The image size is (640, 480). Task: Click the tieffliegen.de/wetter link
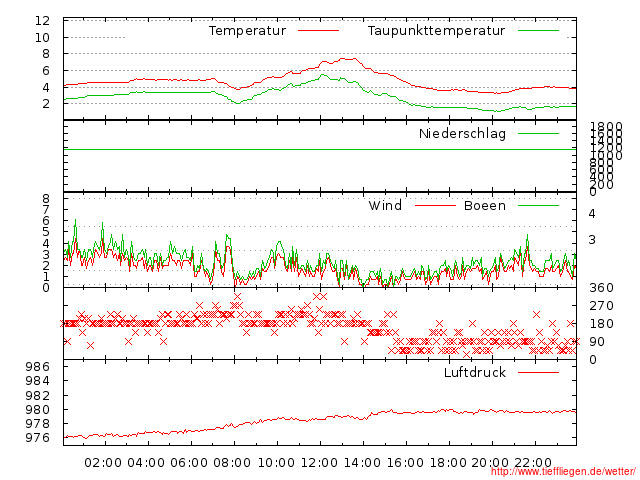pyautogui.click(x=563, y=472)
